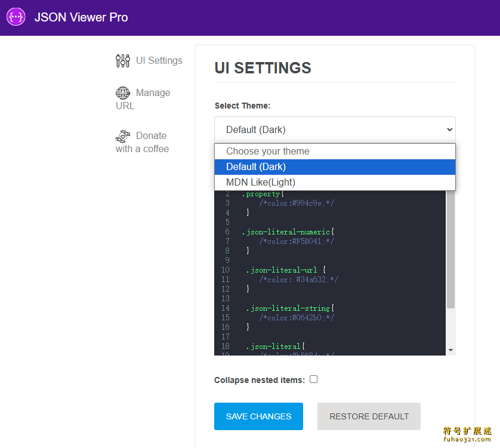Click the .json-literal-numeric line in editor

pyautogui.click(x=288, y=232)
